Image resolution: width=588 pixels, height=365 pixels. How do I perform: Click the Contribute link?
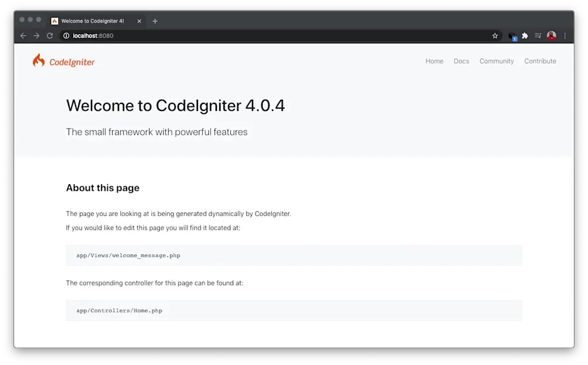(539, 61)
